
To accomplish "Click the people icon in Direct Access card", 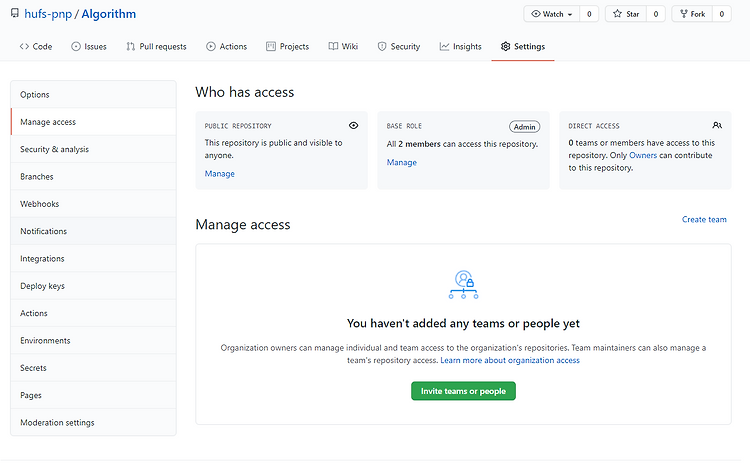I will click(717, 125).
